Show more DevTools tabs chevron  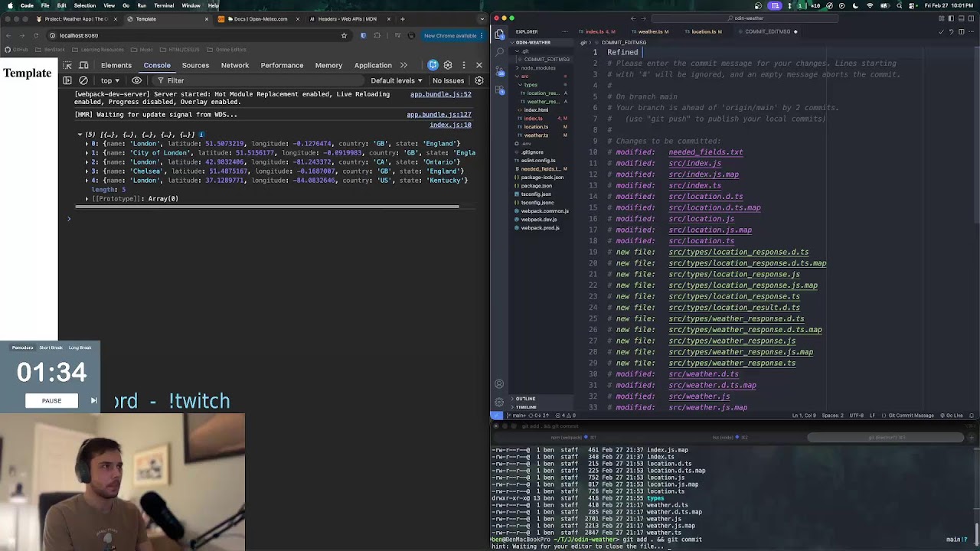(x=403, y=65)
